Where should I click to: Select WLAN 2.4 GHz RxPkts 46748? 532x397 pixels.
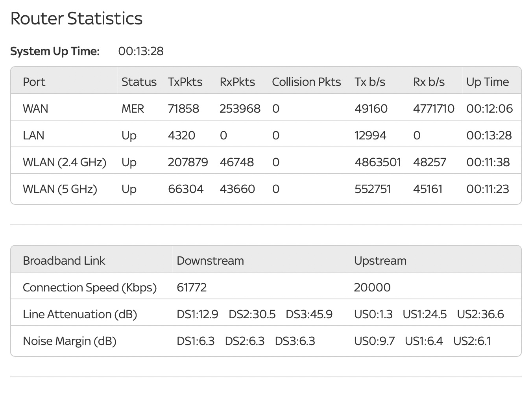[236, 162]
